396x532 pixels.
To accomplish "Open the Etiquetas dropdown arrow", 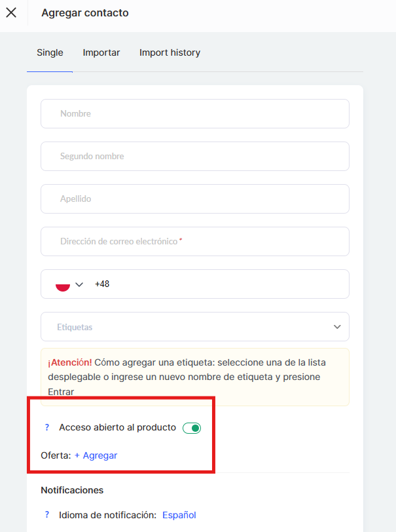I will pyautogui.click(x=337, y=326).
